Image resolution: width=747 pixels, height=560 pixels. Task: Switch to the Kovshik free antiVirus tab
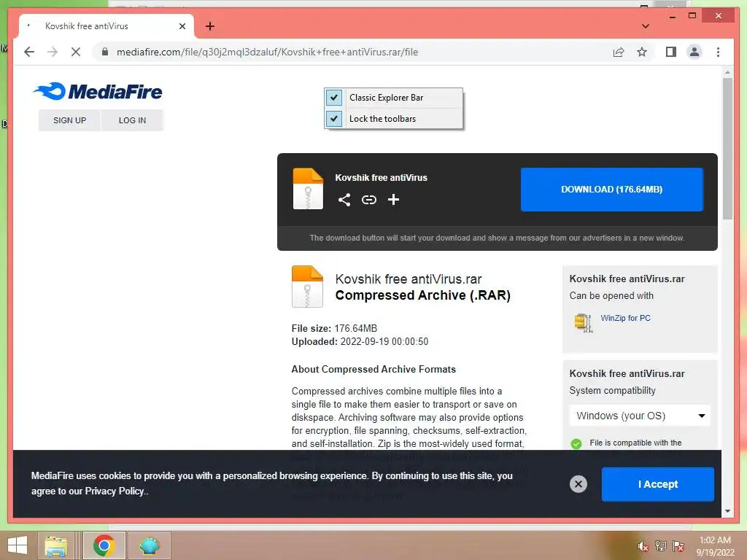pos(106,26)
